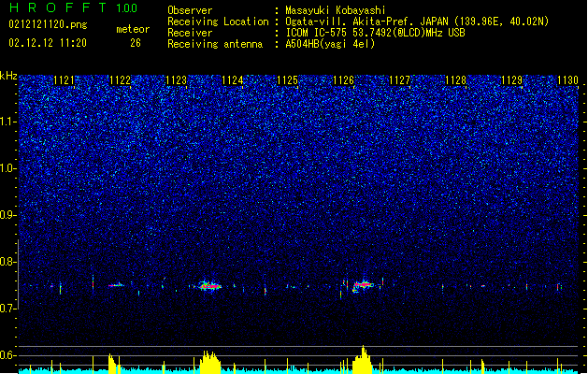588x374 pixels.
Task: Click observer name Masayuki Kobayashi
Action: [336, 10]
